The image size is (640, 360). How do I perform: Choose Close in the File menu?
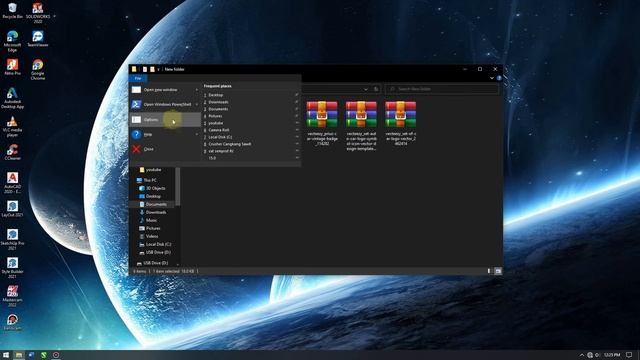[165, 149]
